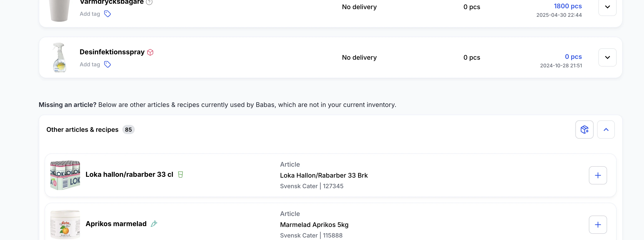Click the question mark icon beside Varmdrycksbagare
644x240 pixels.
coord(149,2)
